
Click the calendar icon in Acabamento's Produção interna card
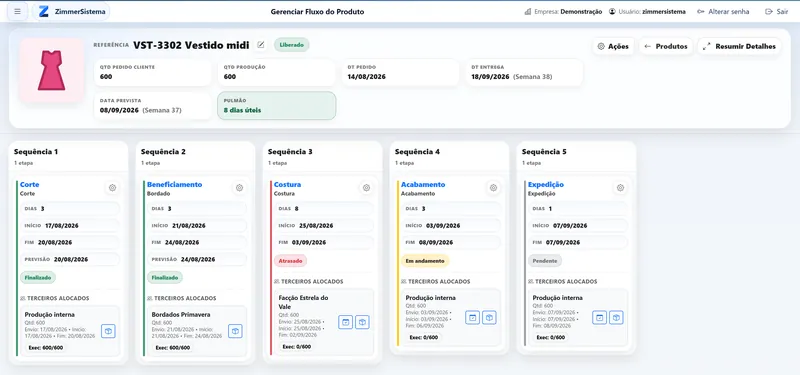tap(472, 317)
